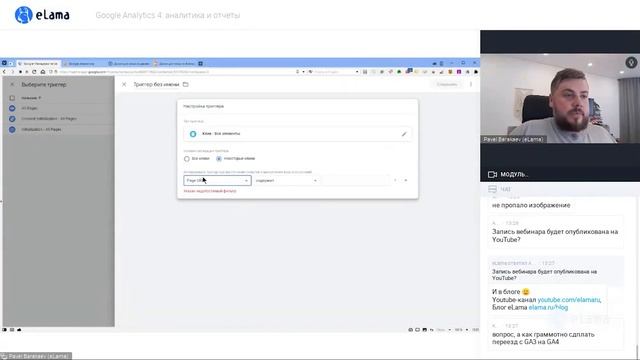The image size is (640, 360).
Task: Click the browser home button
Action: pos(43,72)
